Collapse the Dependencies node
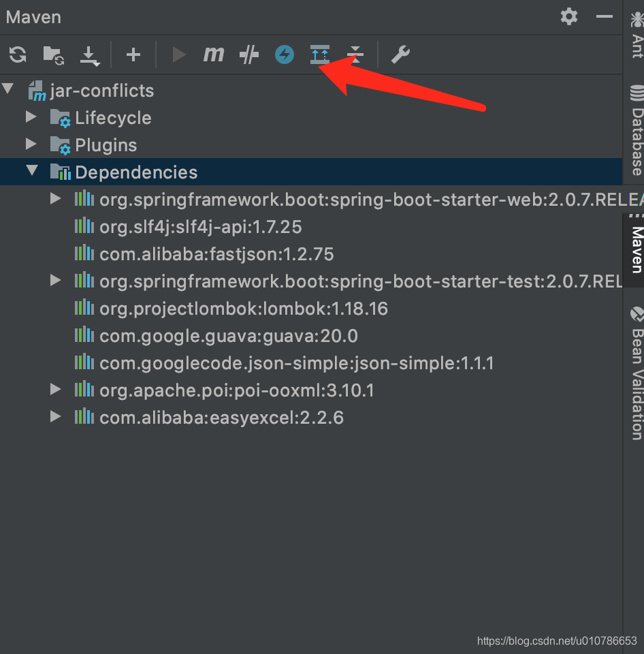The width and height of the screenshot is (644, 654). click(32, 170)
